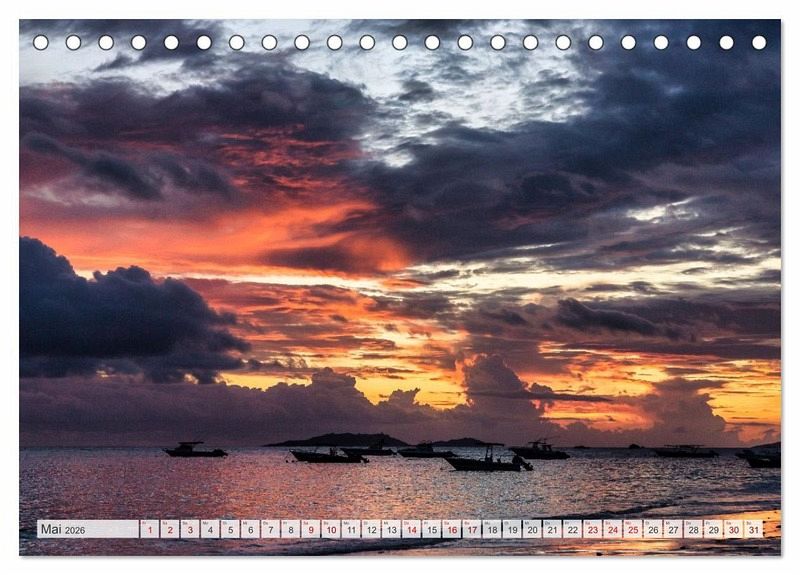Viewport: 800px width, 575px height.
Task: Select day 12 in the calendar strip
Action: click(371, 530)
